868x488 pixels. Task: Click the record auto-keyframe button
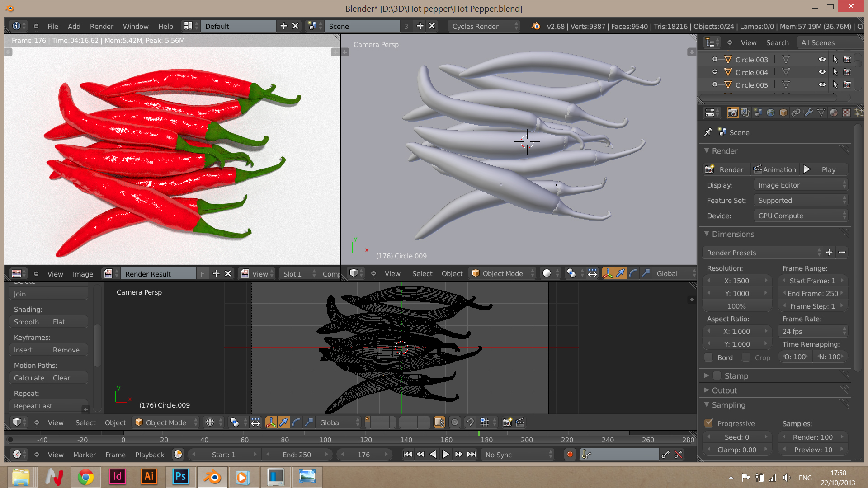(570, 455)
